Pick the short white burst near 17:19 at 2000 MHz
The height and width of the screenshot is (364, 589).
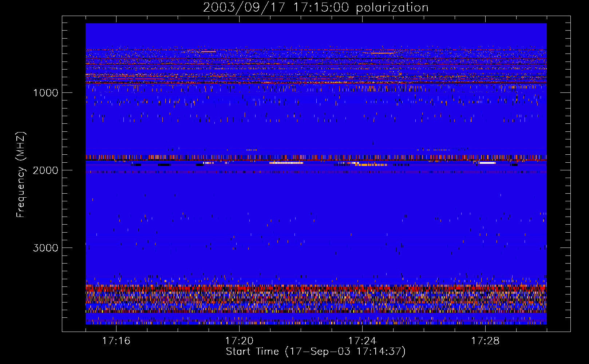[209, 163]
